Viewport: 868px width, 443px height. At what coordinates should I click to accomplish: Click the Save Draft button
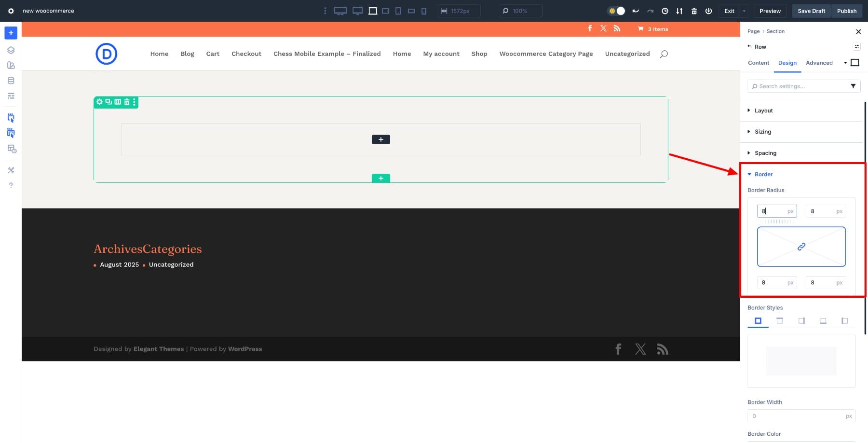(811, 11)
